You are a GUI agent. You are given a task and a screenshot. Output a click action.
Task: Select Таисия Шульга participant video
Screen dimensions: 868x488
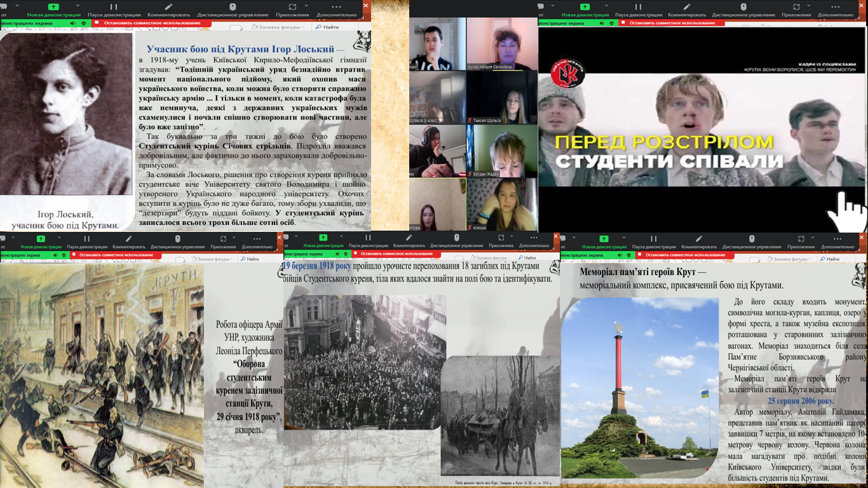click(x=502, y=97)
